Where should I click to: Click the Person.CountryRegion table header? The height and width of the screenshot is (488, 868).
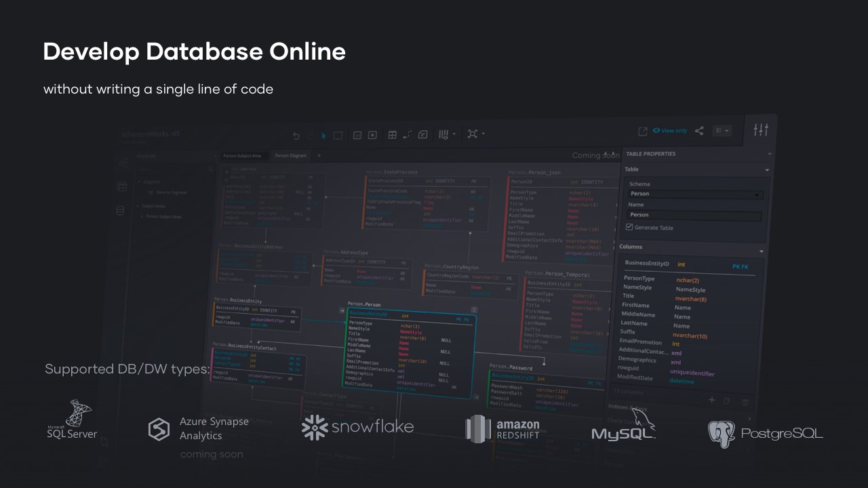[451, 267]
